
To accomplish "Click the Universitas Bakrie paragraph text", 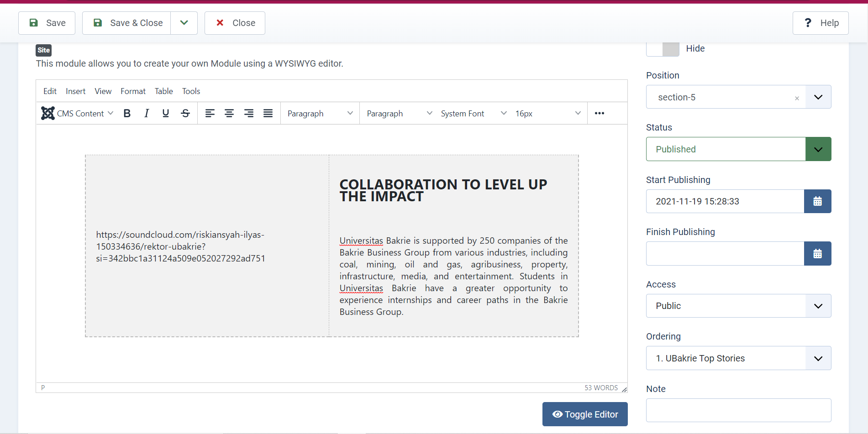I will [453, 276].
